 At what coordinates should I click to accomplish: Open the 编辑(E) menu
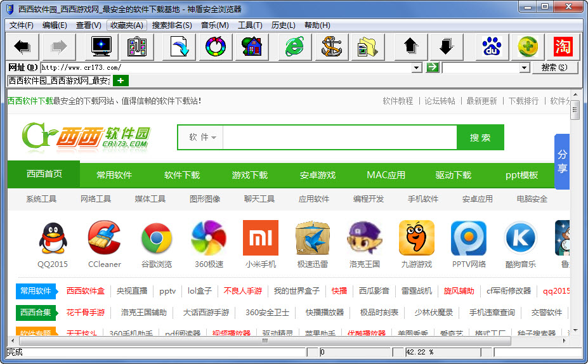pos(55,25)
